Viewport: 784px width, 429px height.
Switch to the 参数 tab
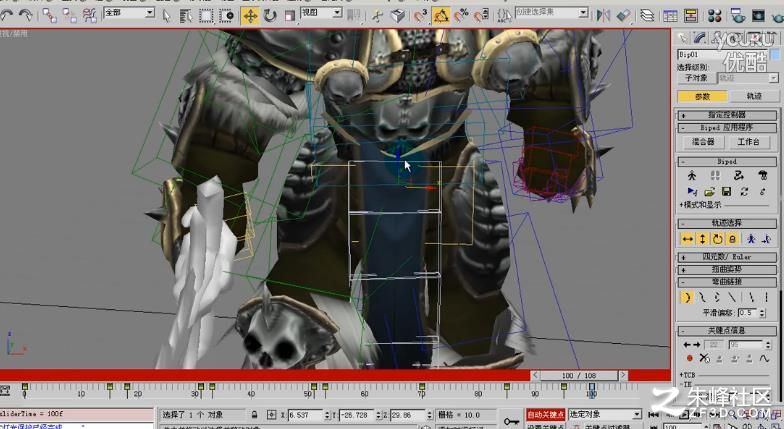click(702, 96)
